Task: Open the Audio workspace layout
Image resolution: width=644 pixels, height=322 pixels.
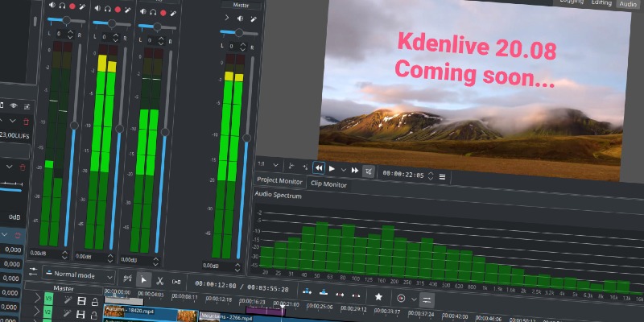Action: pos(626,4)
